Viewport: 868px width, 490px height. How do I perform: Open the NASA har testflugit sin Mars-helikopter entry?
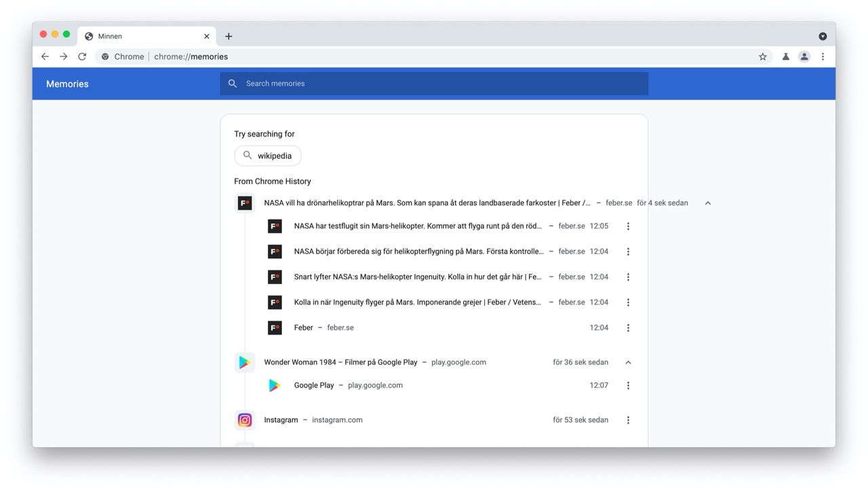click(x=418, y=226)
